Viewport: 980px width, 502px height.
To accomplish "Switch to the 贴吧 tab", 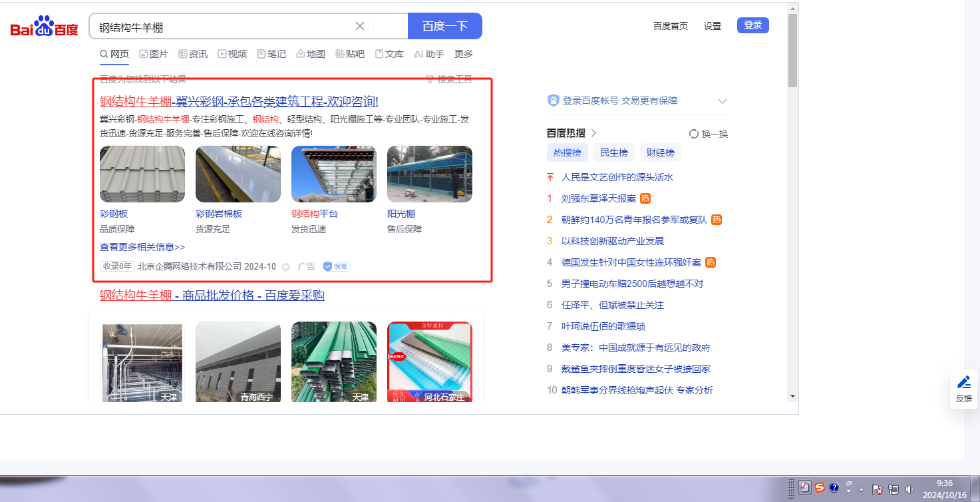I will 350,54.
